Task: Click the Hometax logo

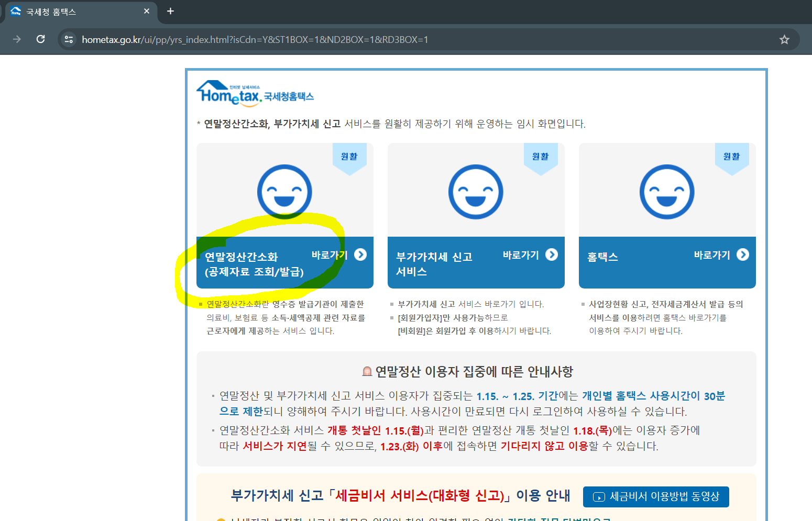Action: coord(255,94)
